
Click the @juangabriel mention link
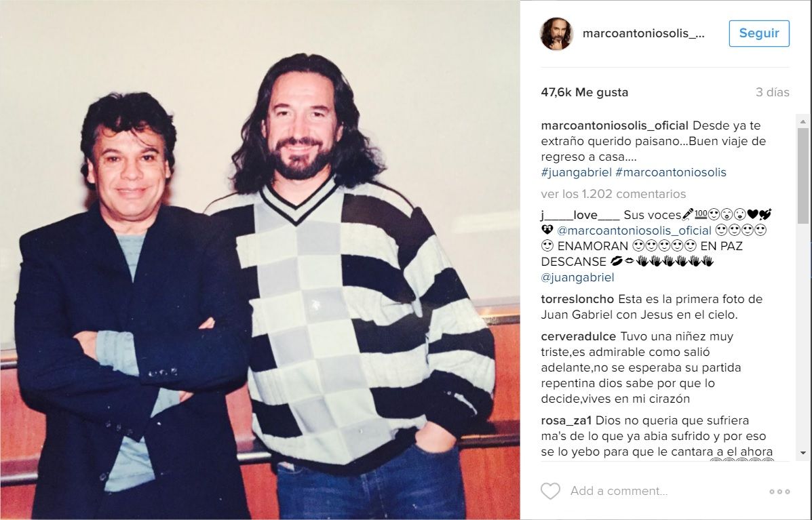(x=578, y=277)
